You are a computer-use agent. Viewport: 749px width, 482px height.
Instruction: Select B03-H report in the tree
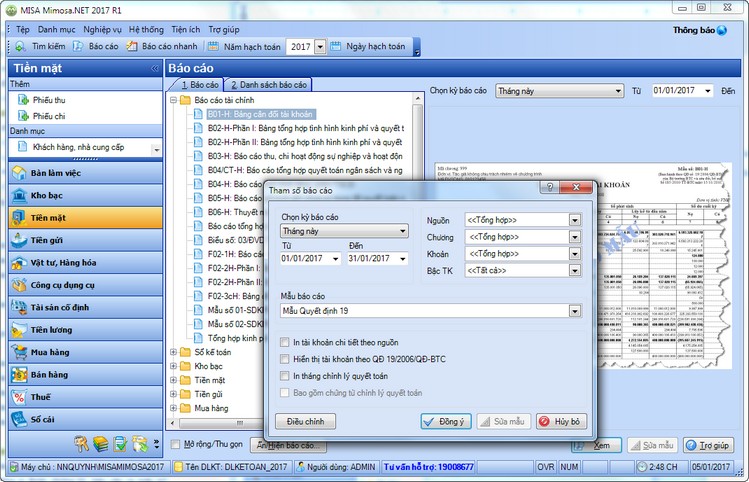pos(305,156)
